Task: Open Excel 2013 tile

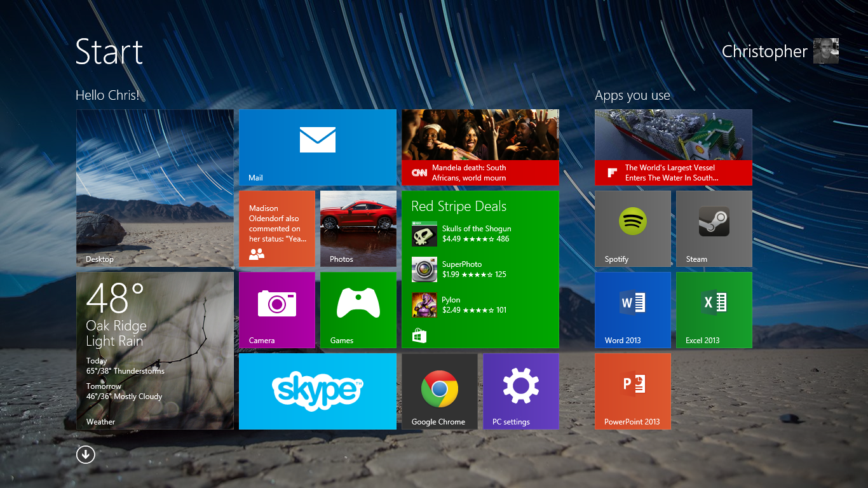Action: click(714, 310)
